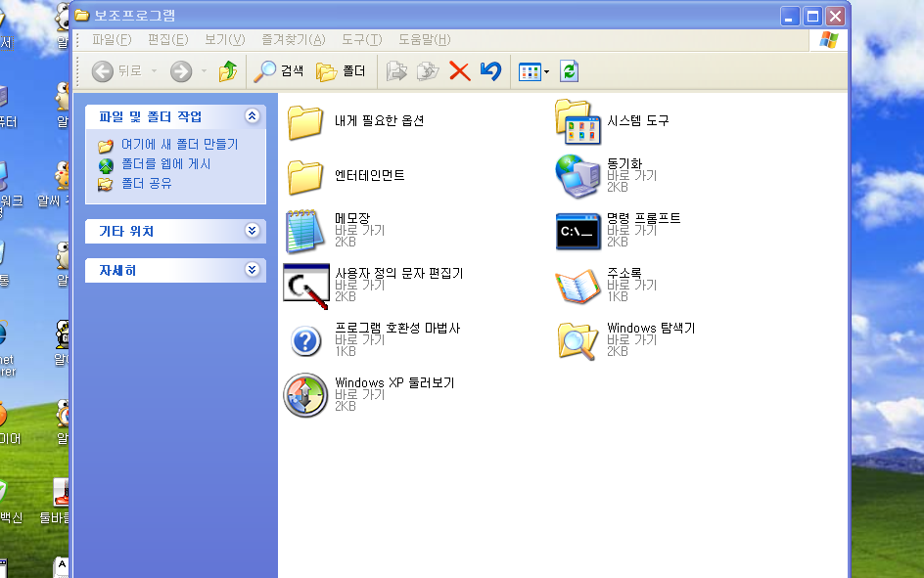Image resolution: width=924 pixels, height=578 pixels.
Task: Click the blue undo arrow icon
Action: click(491, 71)
